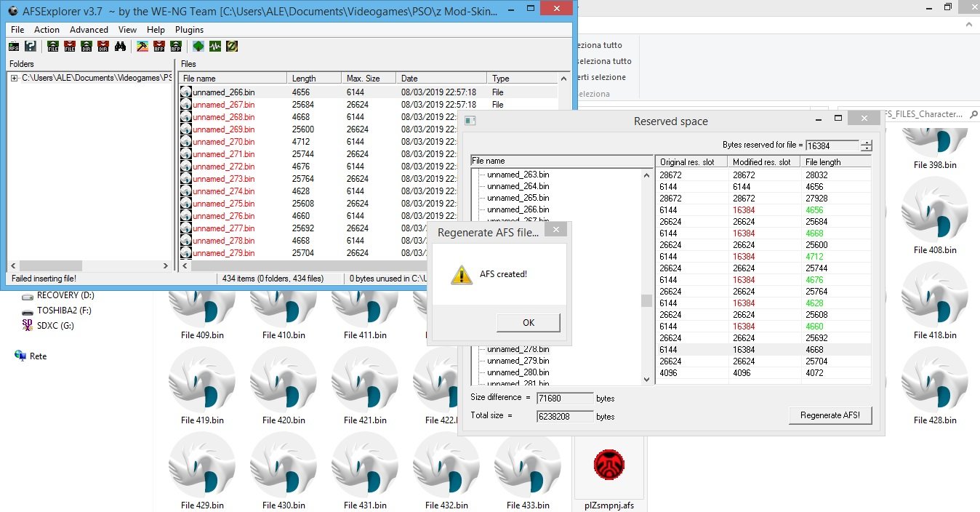Viewport: 980px width, 512px height.
Task: Select SDXC (G:) drive in Explorer sidebar
Action: 48,326
